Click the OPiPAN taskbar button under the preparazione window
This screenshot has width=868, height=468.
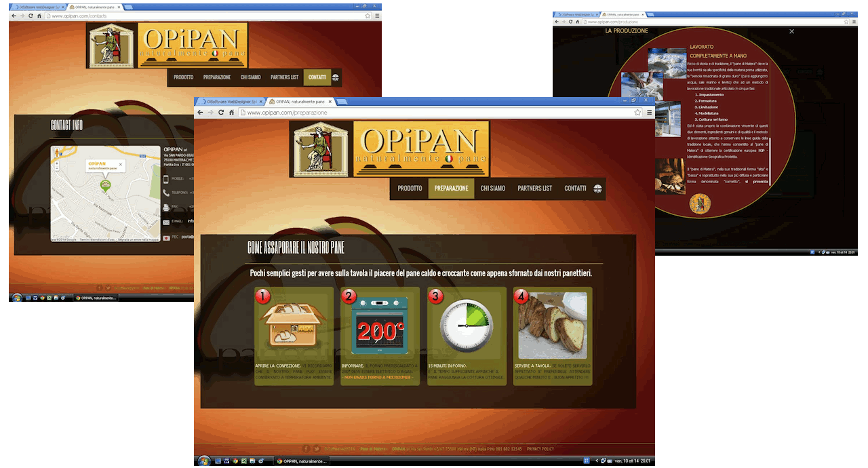pyautogui.click(x=302, y=461)
